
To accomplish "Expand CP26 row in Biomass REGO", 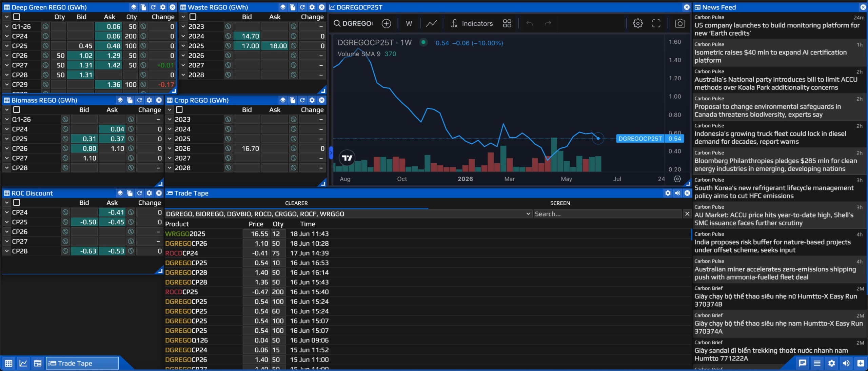I will pos(7,148).
